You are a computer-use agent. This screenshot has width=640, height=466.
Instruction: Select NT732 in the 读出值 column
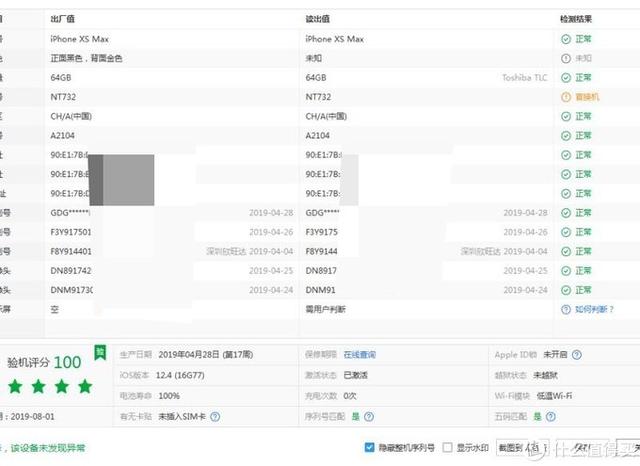coord(318,97)
